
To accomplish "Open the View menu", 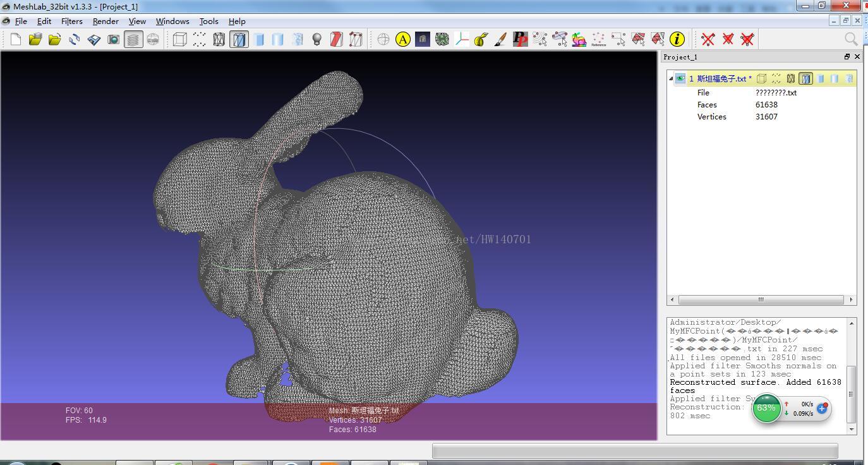I will [x=137, y=21].
